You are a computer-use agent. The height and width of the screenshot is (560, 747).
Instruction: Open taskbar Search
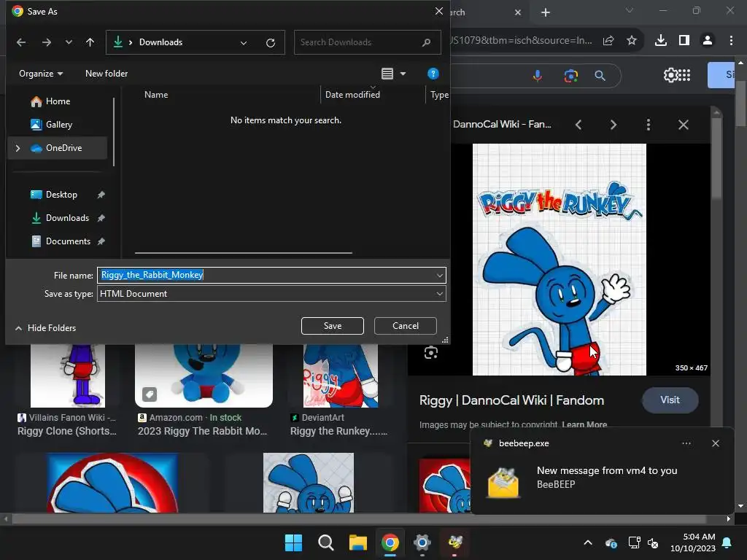[326, 542]
